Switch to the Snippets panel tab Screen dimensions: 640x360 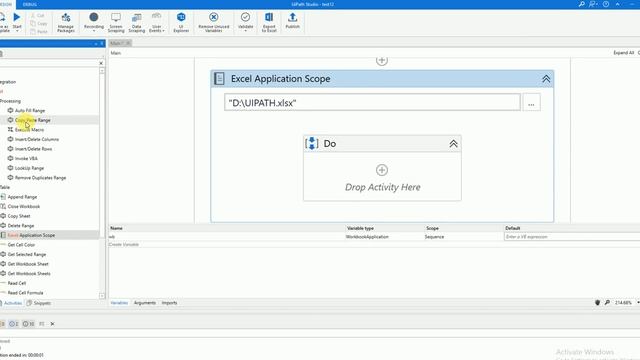(x=39, y=303)
